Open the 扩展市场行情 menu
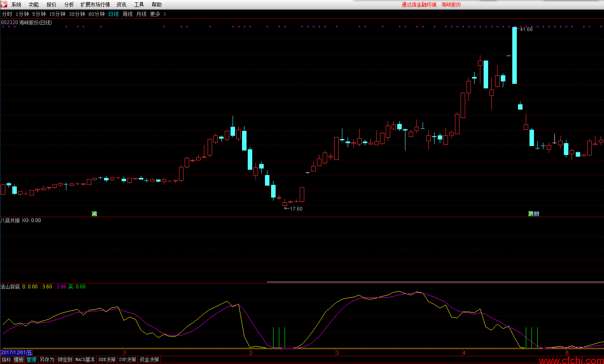 [95, 4]
